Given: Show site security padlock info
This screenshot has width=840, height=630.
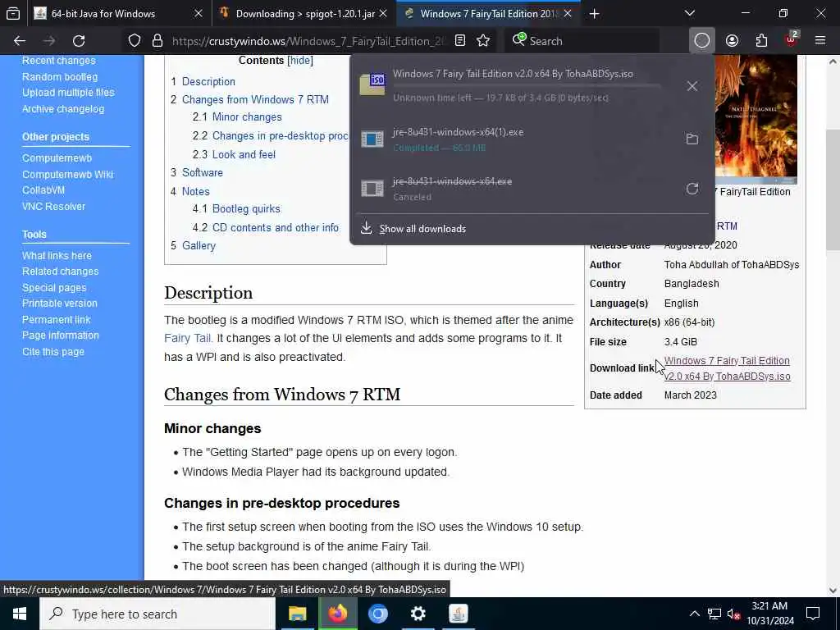Looking at the screenshot, I should pyautogui.click(x=157, y=41).
